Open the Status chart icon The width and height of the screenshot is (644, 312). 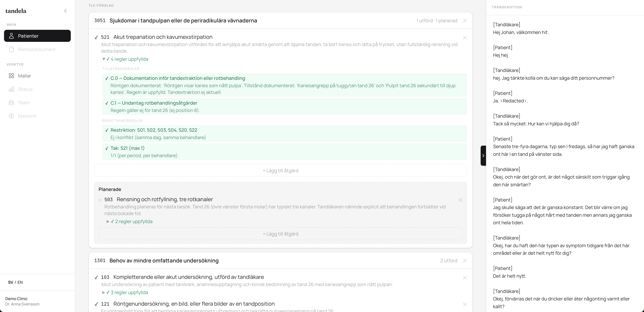[12, 89]
